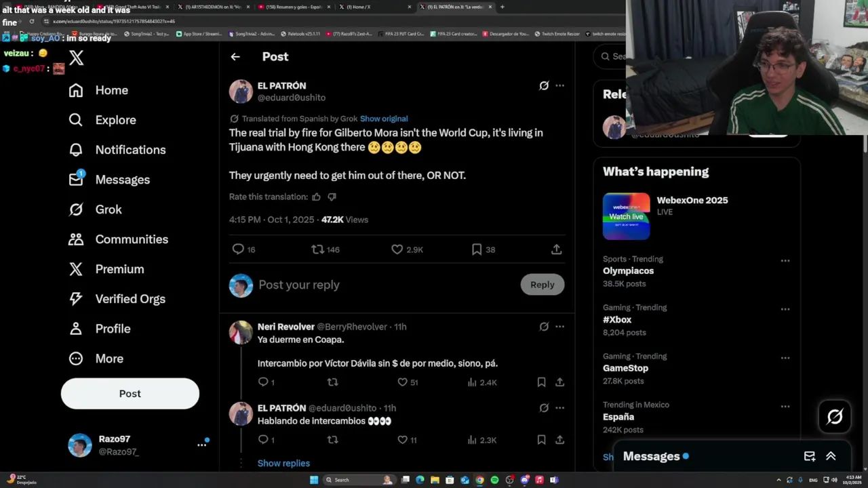This screenshot has height=488, width=868.
Task: Open more options for Olympiacos trend
Action: pyautogui.click(x=785, y=260)
